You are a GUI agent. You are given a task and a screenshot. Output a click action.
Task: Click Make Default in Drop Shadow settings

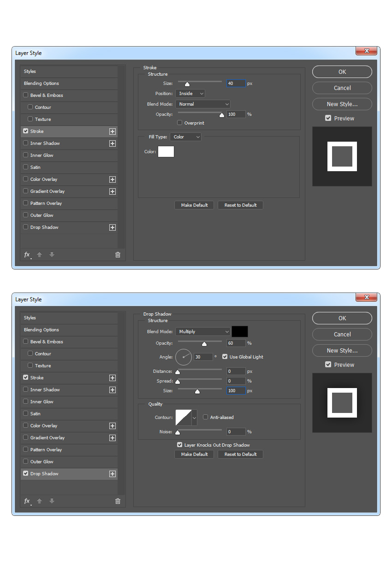(194, 454)
